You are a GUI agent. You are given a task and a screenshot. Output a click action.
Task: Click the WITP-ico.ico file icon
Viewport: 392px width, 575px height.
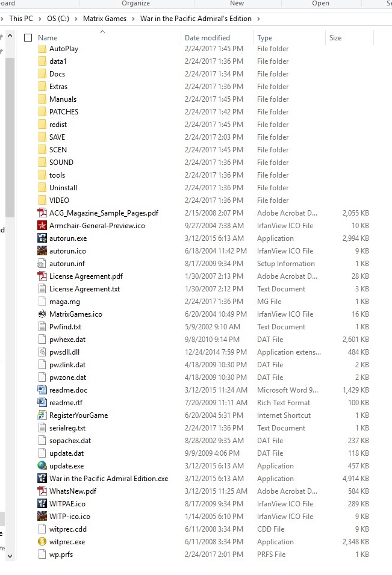pyautogui.click(x=42, y=517)
